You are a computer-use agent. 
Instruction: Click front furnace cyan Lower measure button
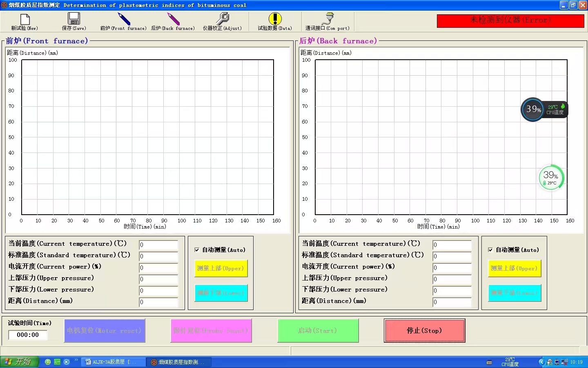coord(221,293)
